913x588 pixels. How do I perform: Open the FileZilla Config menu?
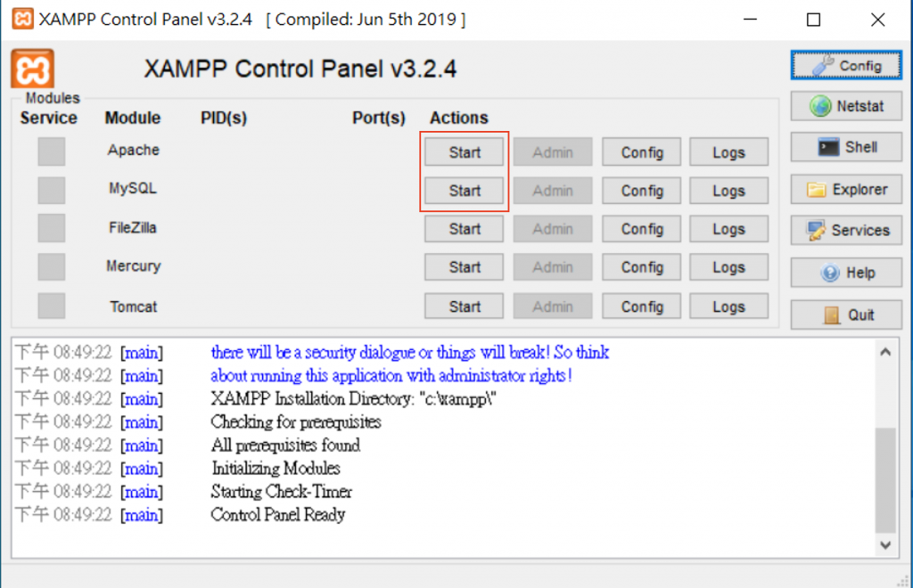tap(642, 229)
